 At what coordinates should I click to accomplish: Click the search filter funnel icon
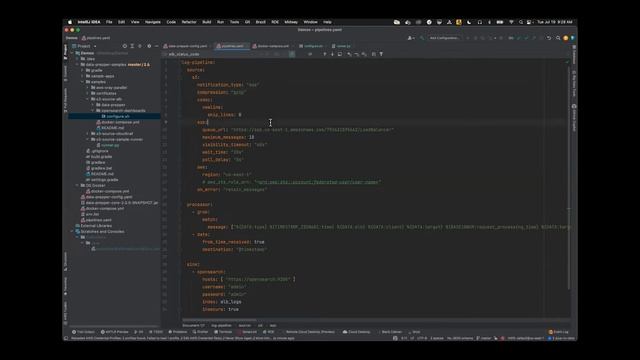coord(381,54)
